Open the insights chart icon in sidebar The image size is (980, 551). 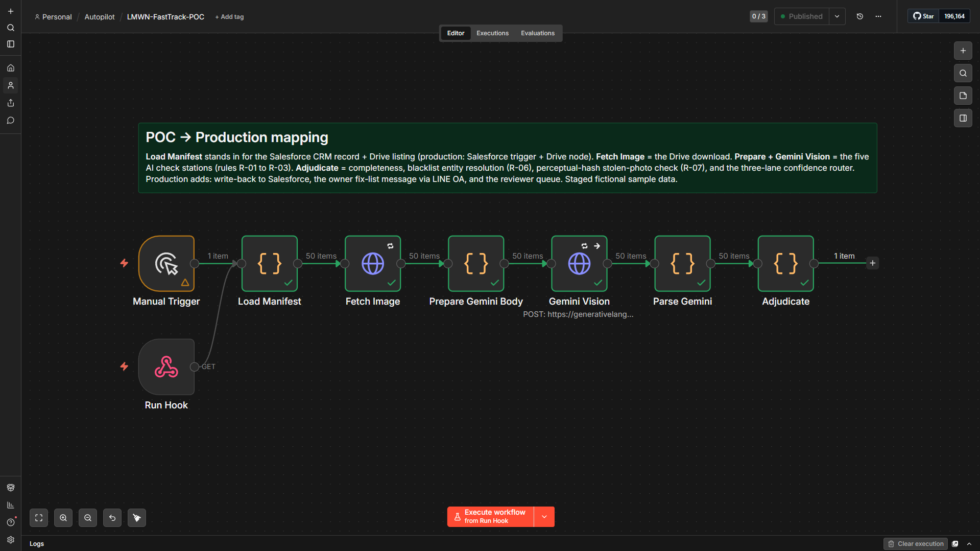click(x=11, y=505)
